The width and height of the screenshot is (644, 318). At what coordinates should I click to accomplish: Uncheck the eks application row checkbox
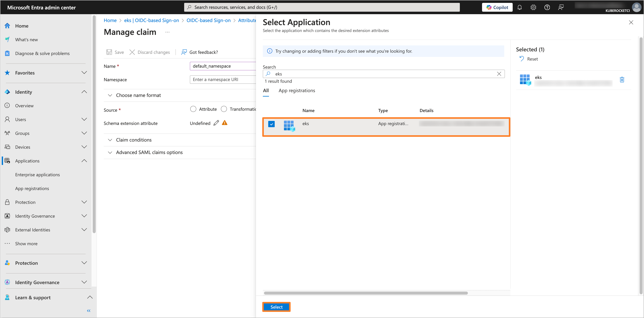click(271, 124)
